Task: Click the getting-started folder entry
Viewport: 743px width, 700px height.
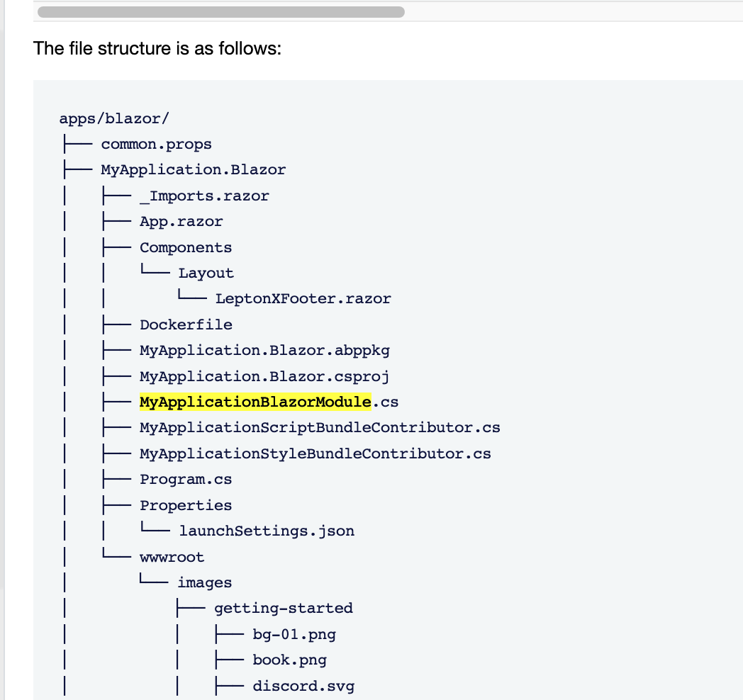Action: click(284, 609)
